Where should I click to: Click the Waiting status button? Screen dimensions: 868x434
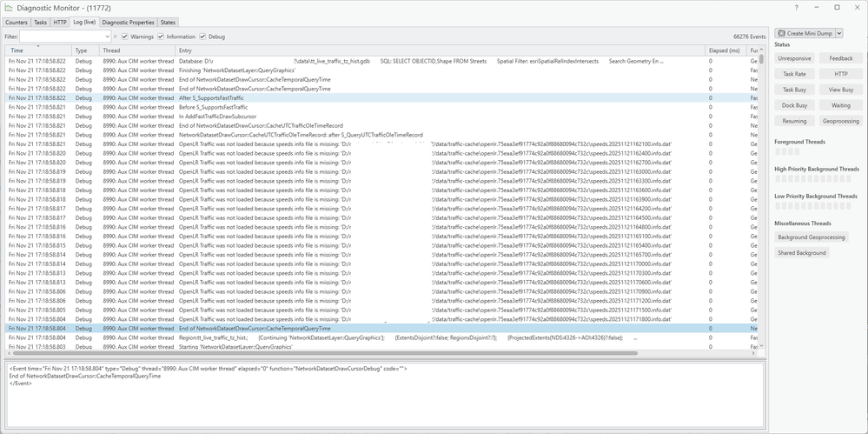(841, 105)
